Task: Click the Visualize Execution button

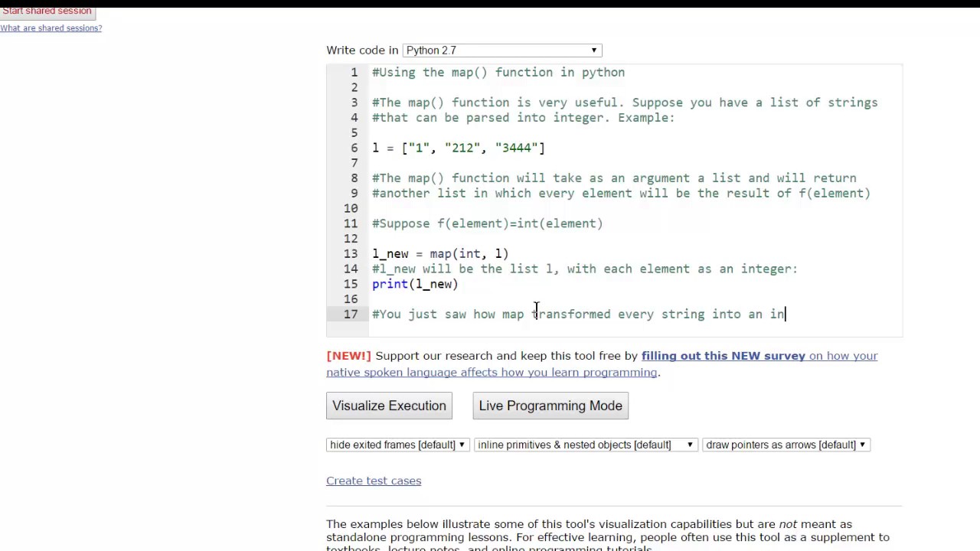Action: click(389, 406)
